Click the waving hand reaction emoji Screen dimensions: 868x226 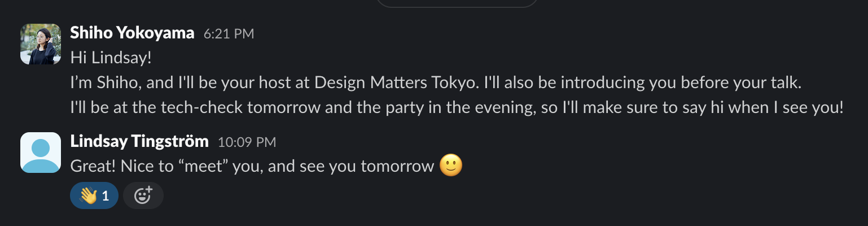[89, 196]
